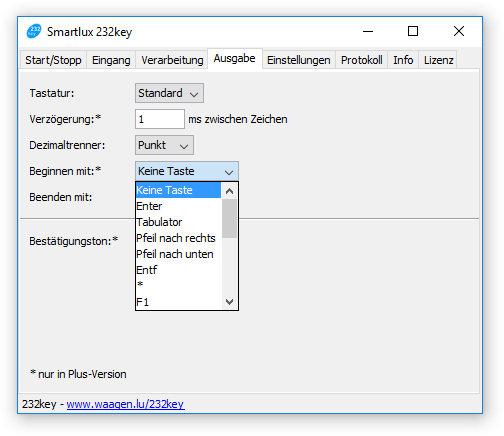Expand the Dezimaltrenner Punkt dropdown
This screenshot has height=436, width=504.
pos(164,145)
